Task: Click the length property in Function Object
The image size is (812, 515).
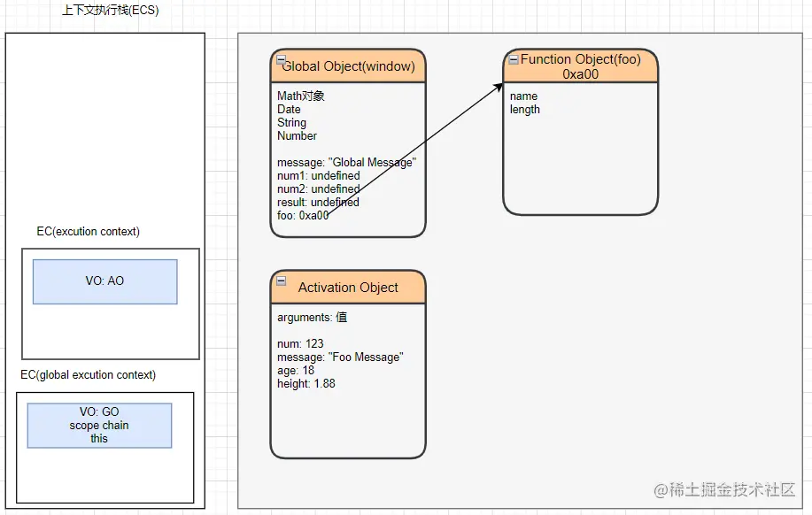Action: coord(524,109)
